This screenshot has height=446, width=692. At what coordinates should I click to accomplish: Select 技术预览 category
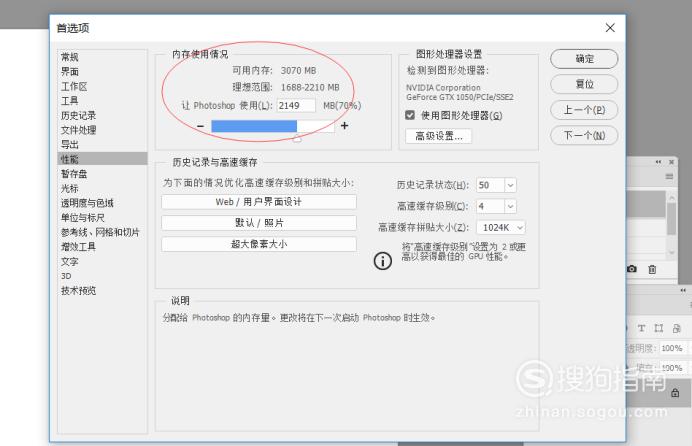(79, 290)
